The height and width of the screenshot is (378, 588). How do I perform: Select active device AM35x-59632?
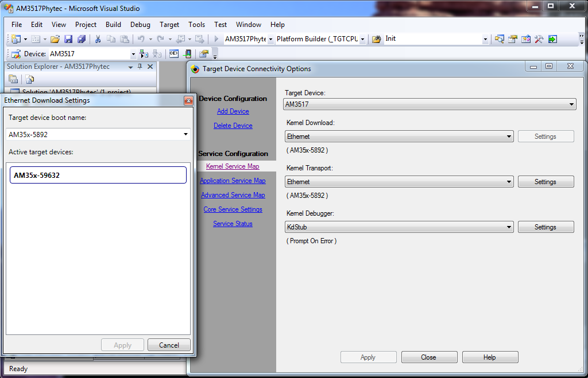coord(98,175)
